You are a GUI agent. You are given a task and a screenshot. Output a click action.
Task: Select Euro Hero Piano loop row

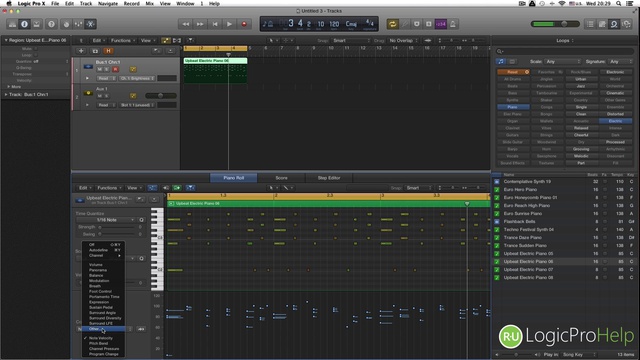coord(564,189)
